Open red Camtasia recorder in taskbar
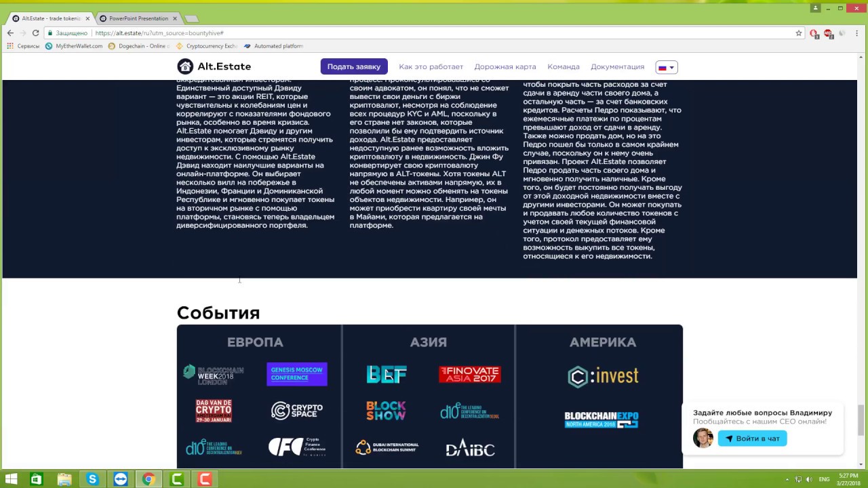 [x=204, y=479]
